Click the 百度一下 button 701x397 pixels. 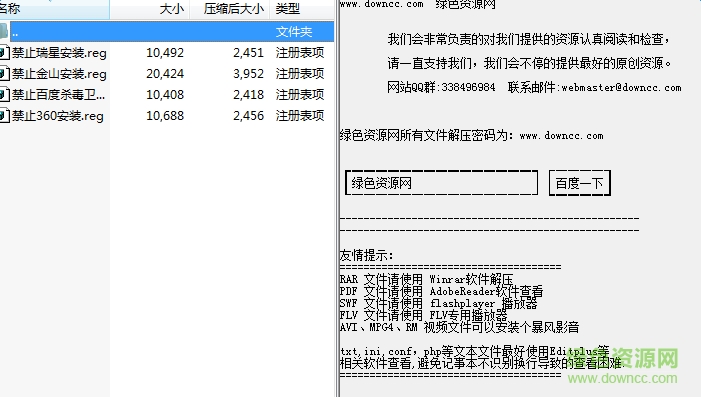[579, 183]
